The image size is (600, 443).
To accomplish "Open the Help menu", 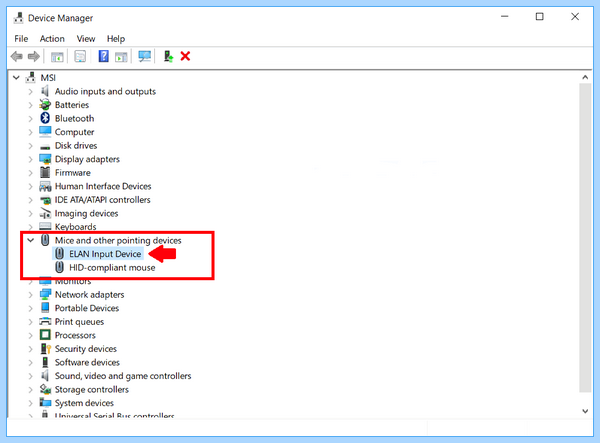I will click(116, 39).
